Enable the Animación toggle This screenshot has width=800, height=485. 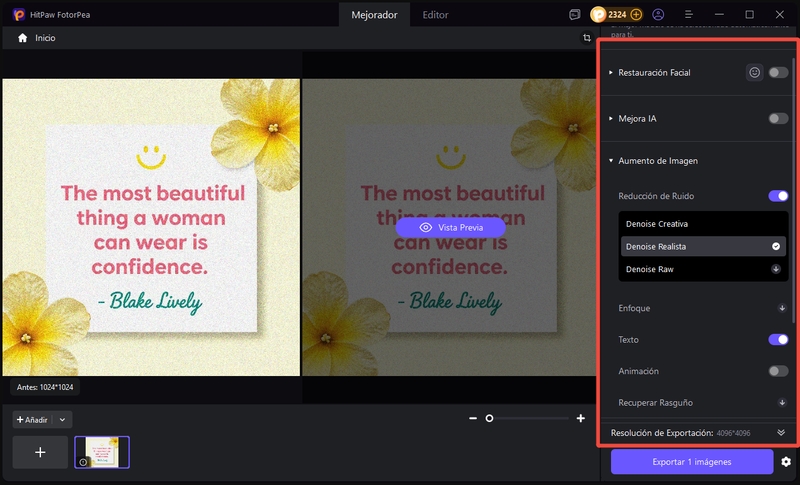(778, 371)
